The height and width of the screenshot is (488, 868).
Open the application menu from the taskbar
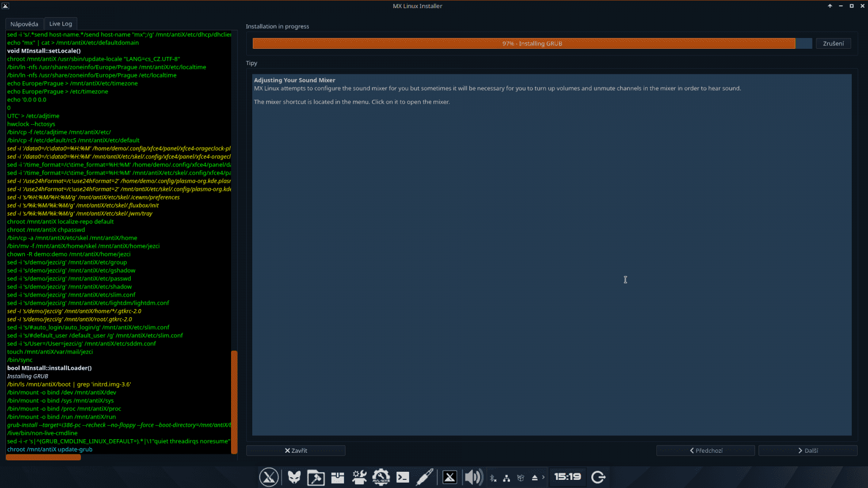269,477
